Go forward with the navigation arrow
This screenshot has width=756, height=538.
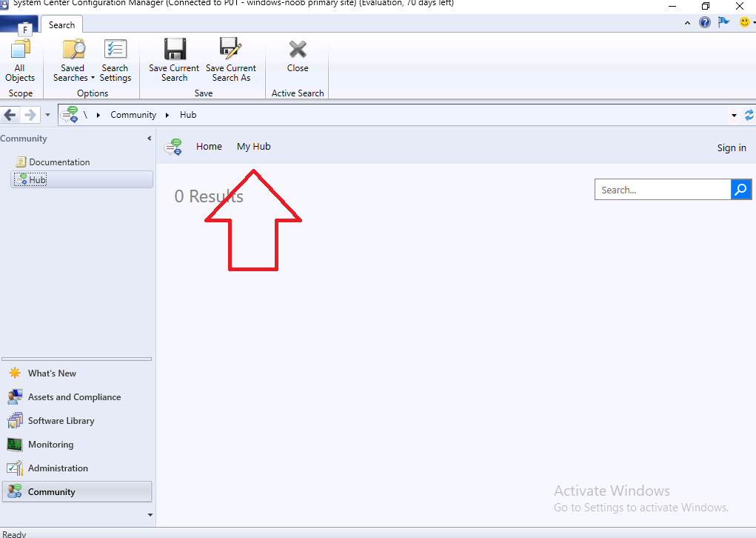point(30,115)
